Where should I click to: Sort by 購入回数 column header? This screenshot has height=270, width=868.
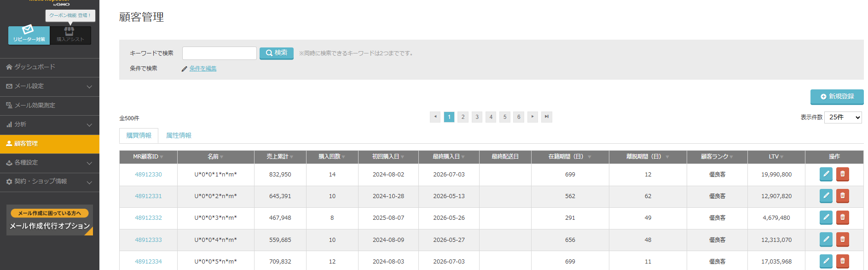click(332, 157)
